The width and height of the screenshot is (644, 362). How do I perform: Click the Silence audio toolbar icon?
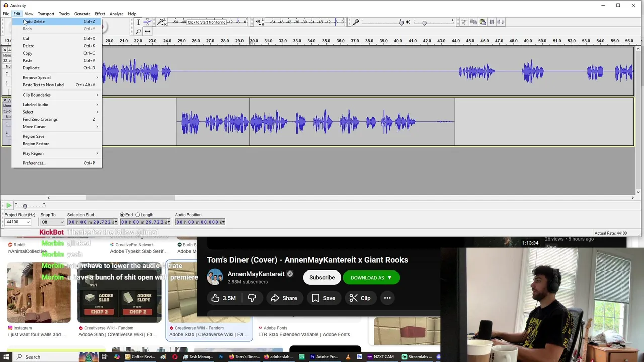tap(501, 22)
